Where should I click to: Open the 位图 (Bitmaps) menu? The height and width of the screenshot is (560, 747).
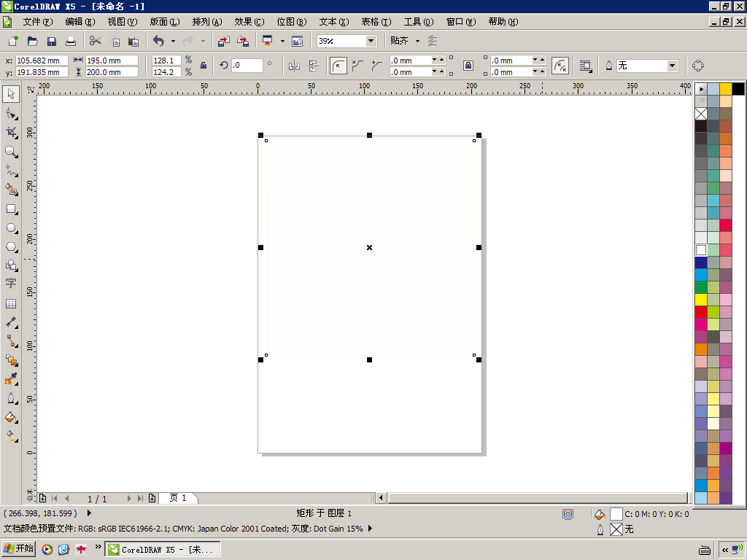292,22
